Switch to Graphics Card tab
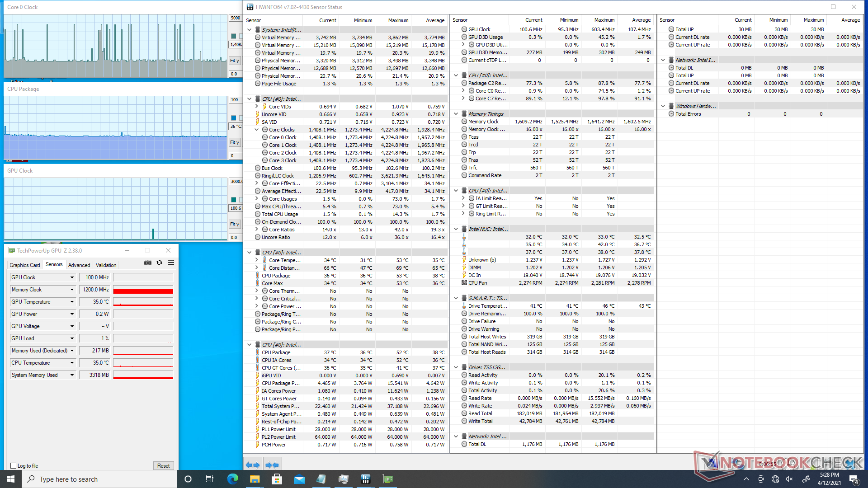 click(25, 265)
